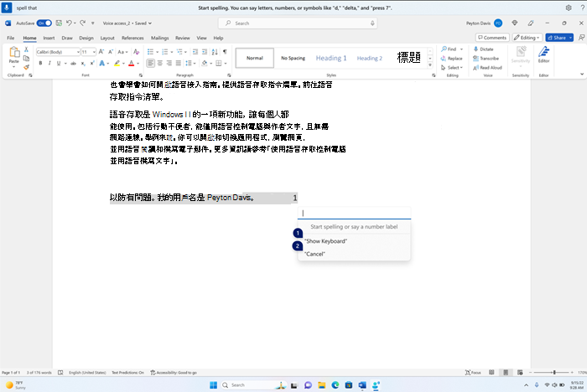The image size is (587, 392).
Task: Open the Share dropdown arrow
Action: click(x=570, y=38)
